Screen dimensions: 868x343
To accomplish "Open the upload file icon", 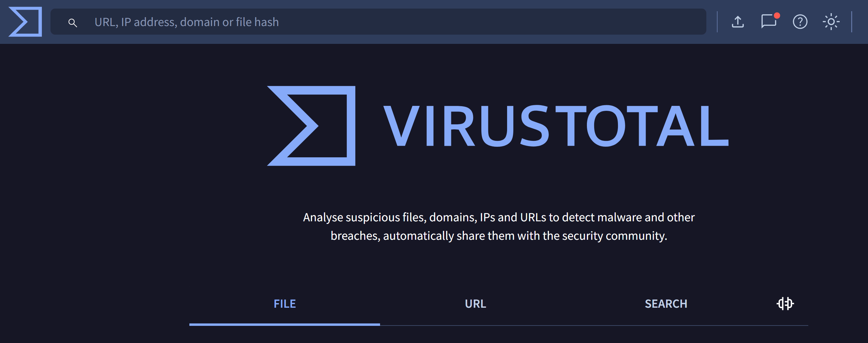I will (x=738, y=22).
